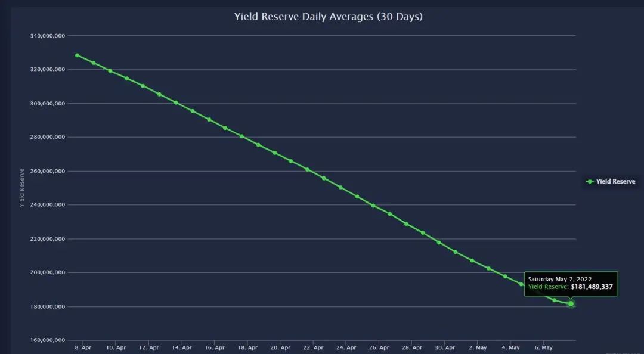Click the data point above 10. Apr
644x354 pixels.
110,71
